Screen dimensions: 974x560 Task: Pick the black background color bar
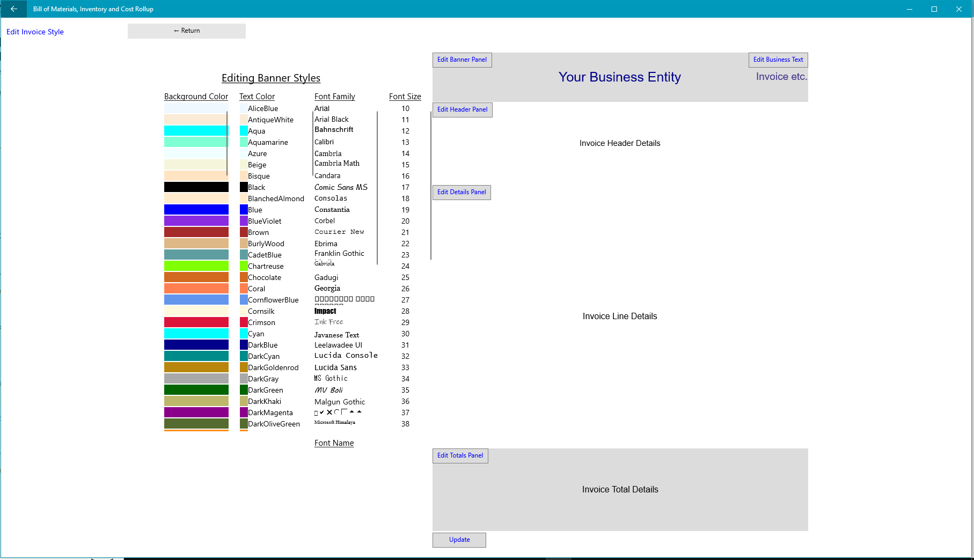(196, 187)
